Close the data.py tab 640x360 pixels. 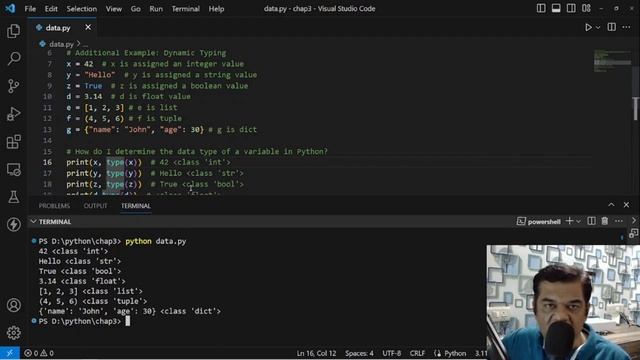pos(88,27)
